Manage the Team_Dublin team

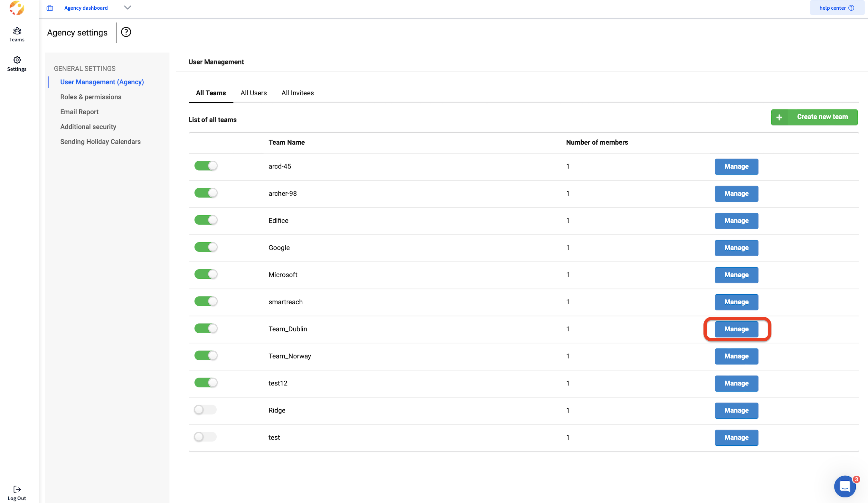(x=736, y=329)
